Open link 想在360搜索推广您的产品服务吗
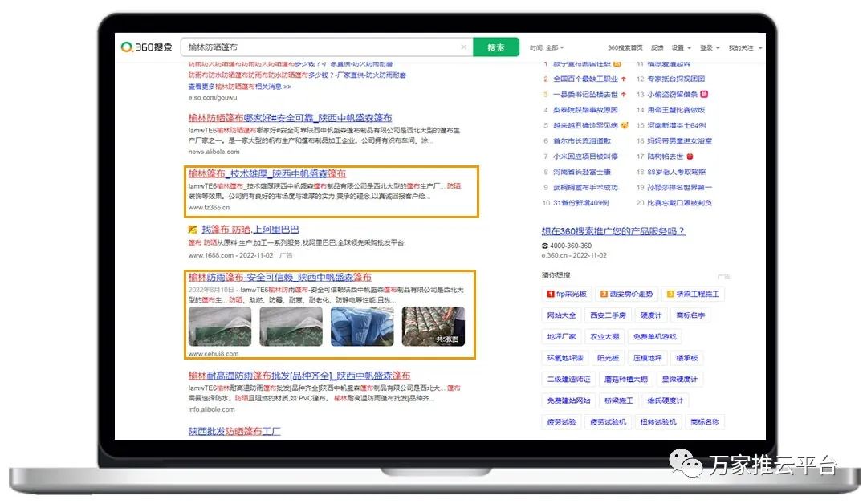 pyautogui.click(x=613, y=231)
